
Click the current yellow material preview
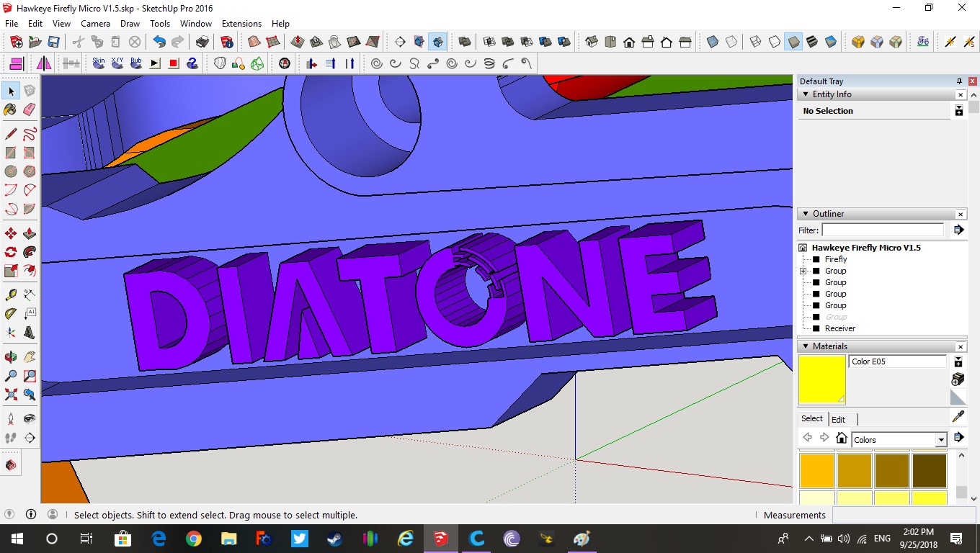(x=822, y=379)
